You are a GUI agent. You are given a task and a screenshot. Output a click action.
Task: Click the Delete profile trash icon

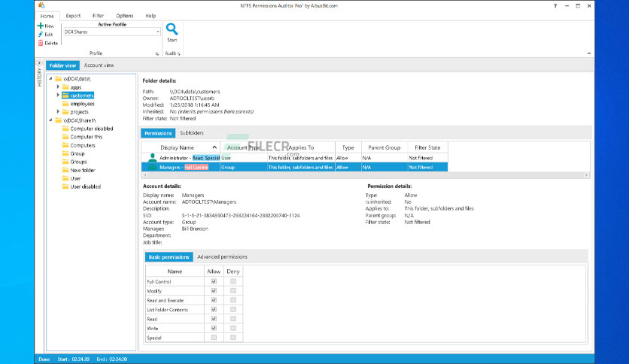tap(41, 43)
